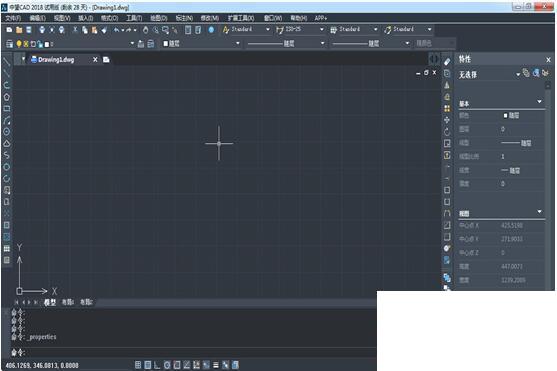Select the Polygon tool in the draw toolbar

tap(6, 97)
